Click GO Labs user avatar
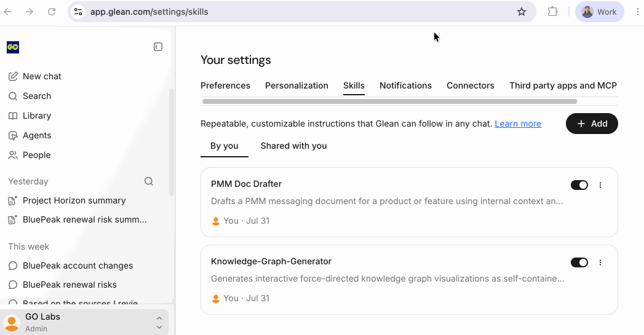Image resolution: width=644 pixels, height=335 pixels. click(12, 322)
